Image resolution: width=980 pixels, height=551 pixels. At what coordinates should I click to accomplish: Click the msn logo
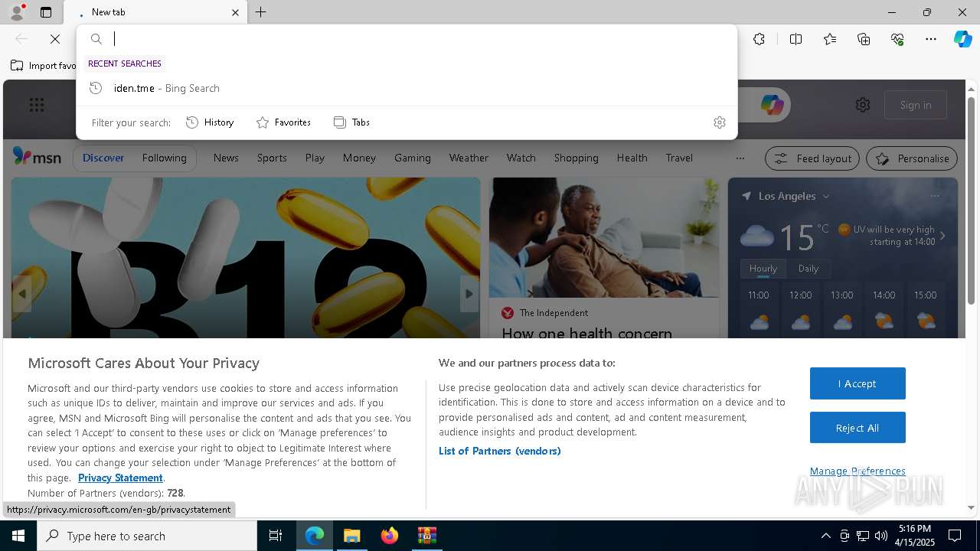coord(37,157)
